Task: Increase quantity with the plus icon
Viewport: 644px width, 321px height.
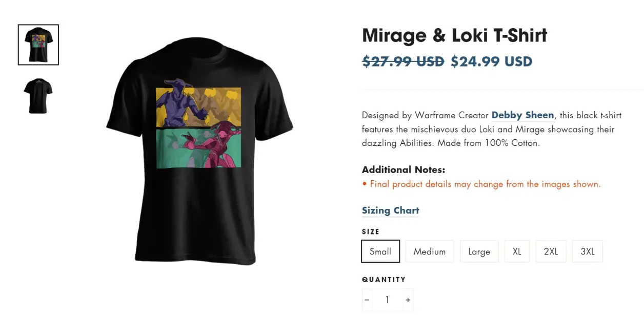Action: point(408,300)
